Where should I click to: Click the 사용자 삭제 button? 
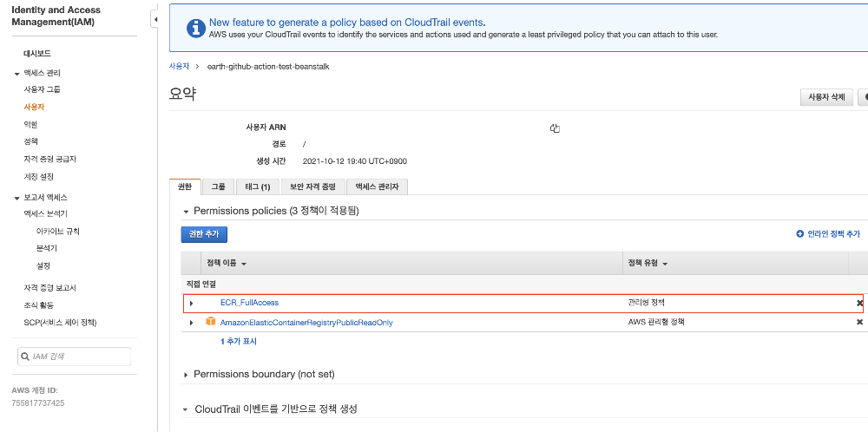pyautogui.click(x=826, y=97)
